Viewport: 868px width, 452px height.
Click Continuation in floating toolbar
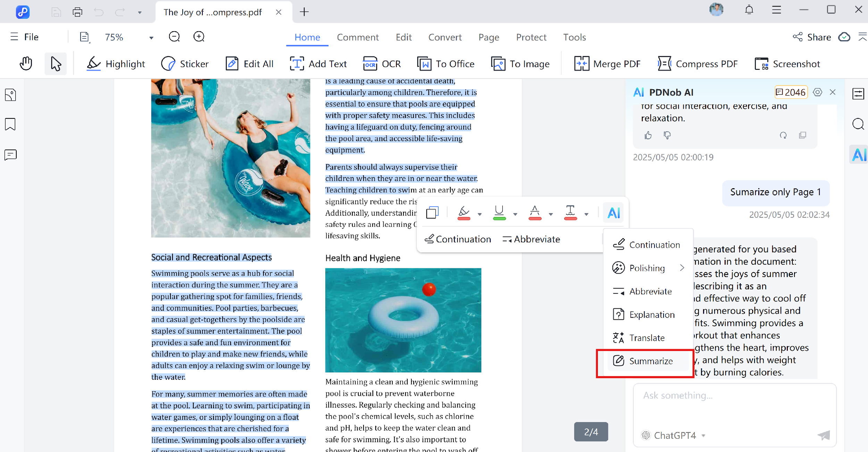coord(458,239)
